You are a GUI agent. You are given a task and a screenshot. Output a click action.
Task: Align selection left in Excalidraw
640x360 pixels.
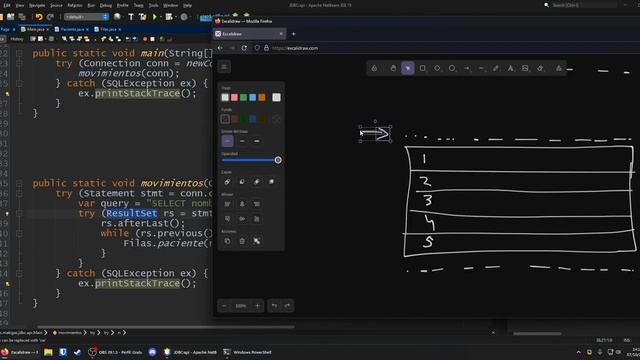coord(227,204)
